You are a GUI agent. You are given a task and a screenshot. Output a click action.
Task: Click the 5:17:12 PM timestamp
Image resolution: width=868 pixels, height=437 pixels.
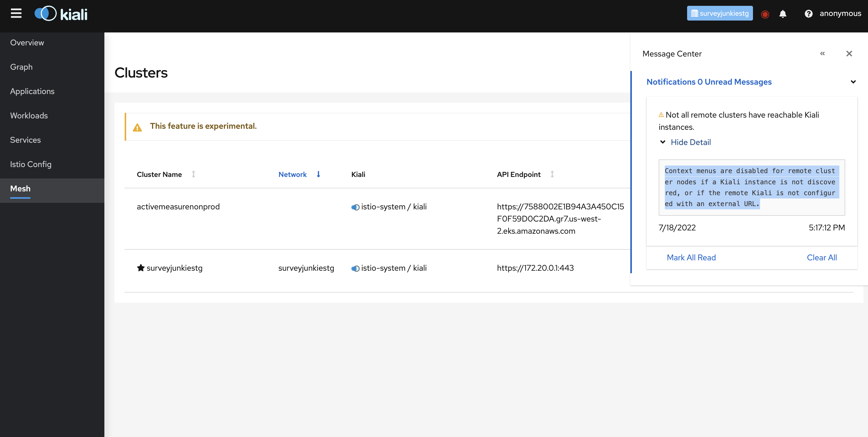[x=826, y=228]
